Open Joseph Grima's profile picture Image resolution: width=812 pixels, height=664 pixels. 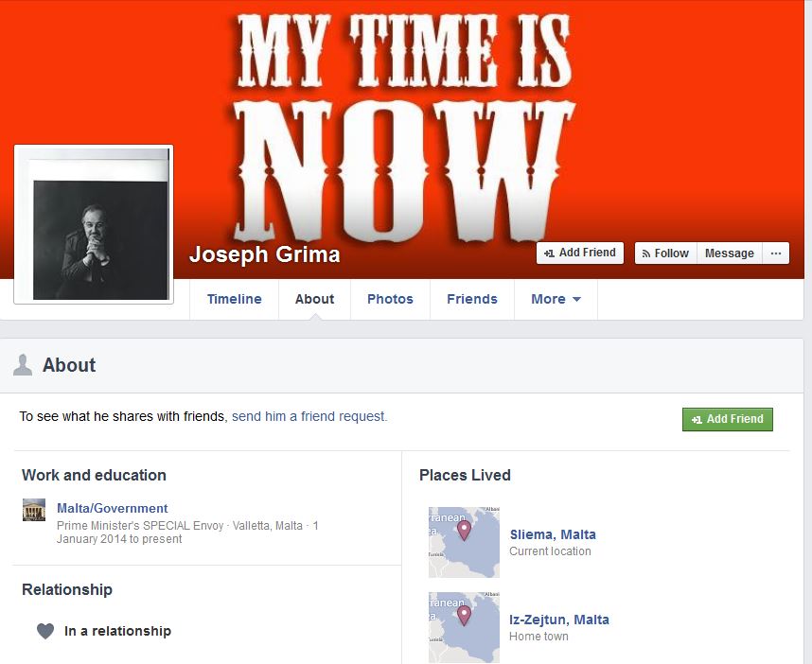[x=94, y=224]
